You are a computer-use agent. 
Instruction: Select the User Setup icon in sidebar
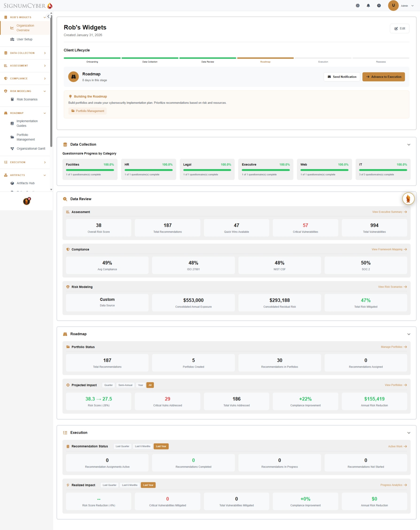12,39
